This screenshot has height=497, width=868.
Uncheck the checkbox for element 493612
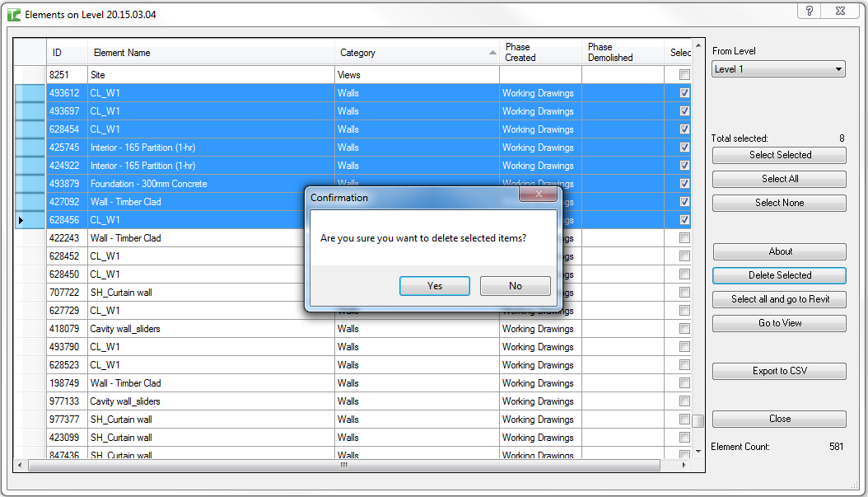[x=684, y=93]
